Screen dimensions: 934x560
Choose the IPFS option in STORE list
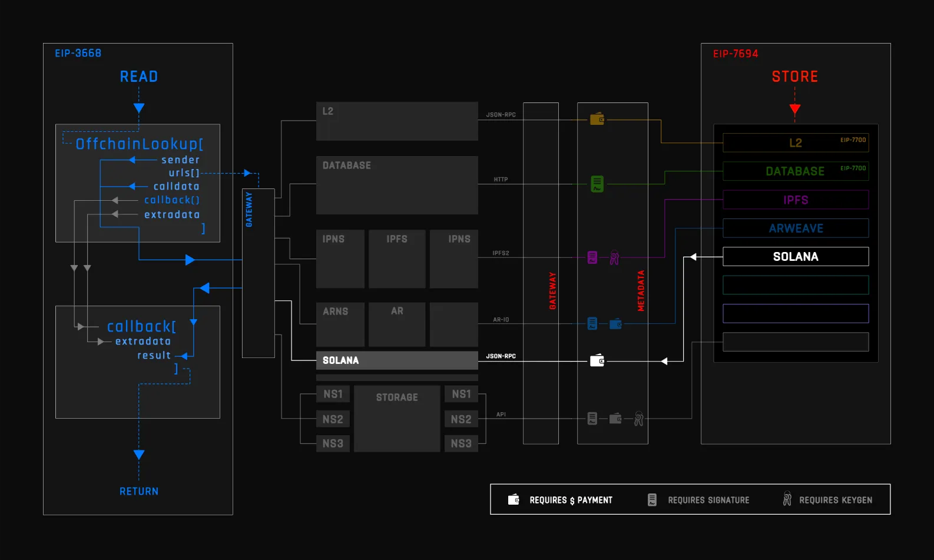point(796,200)
